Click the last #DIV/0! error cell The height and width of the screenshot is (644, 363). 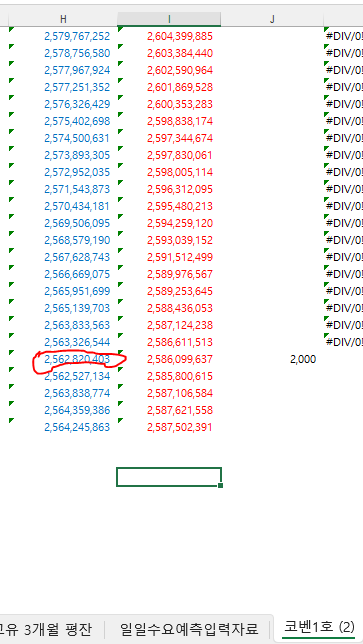click(344, 342)
